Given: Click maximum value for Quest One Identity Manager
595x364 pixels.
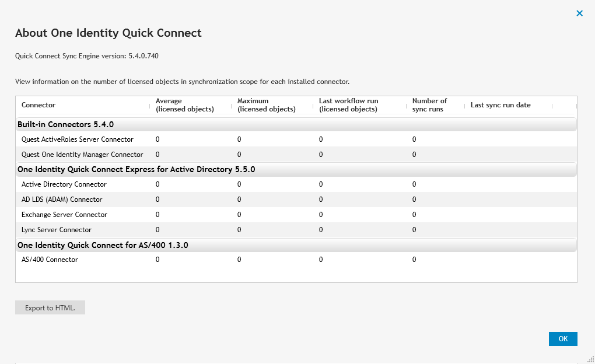Looking at the screenshot, I should [239, 155].
